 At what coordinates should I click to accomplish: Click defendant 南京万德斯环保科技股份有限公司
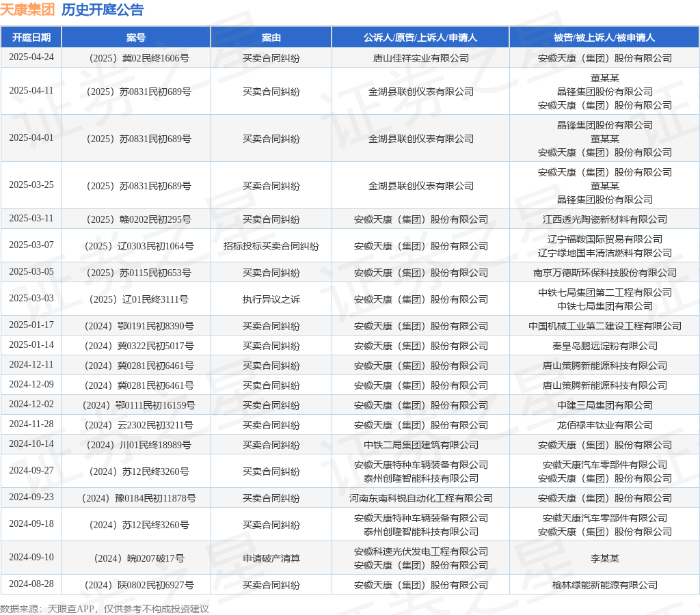604,273
